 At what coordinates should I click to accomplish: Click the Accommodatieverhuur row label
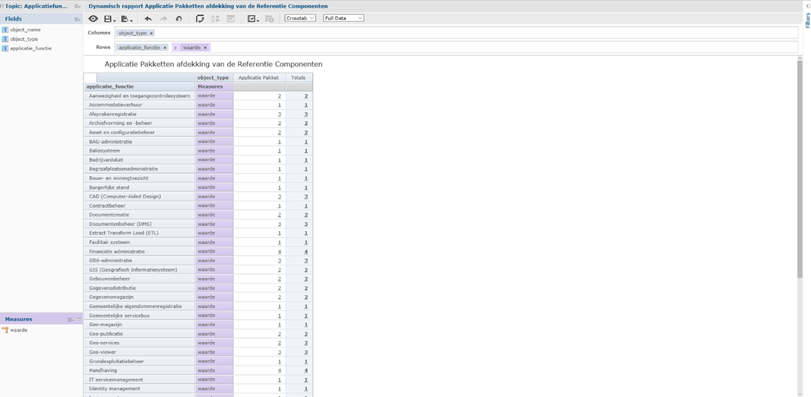tap(115, 105)
